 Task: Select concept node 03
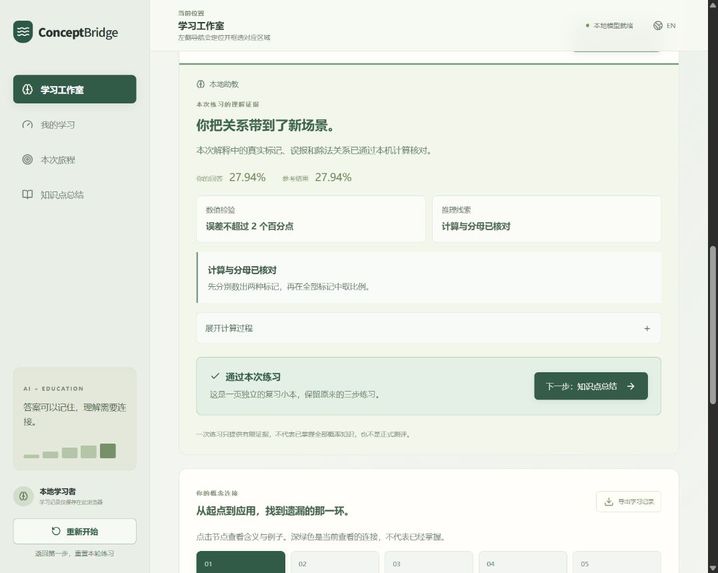[429, 562]
